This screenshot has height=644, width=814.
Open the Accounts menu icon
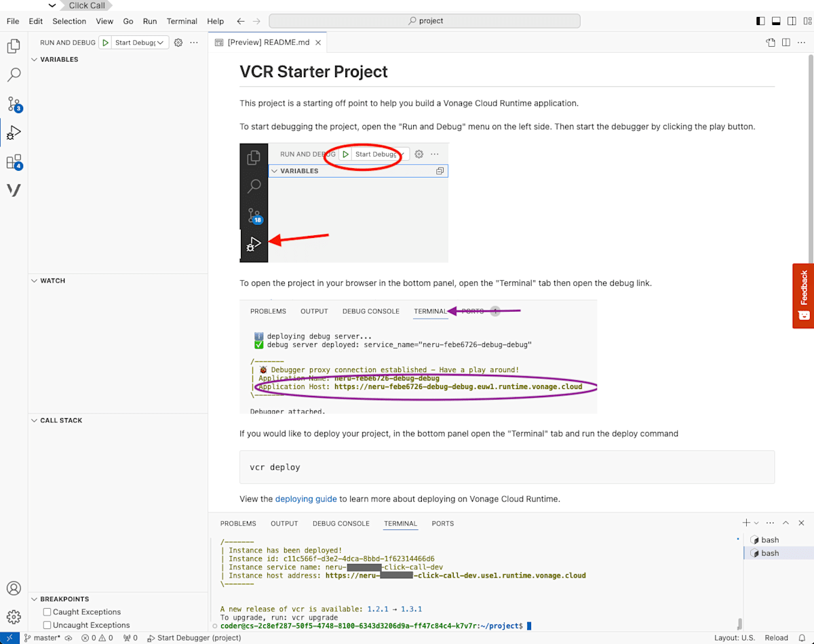pos(14,588)
